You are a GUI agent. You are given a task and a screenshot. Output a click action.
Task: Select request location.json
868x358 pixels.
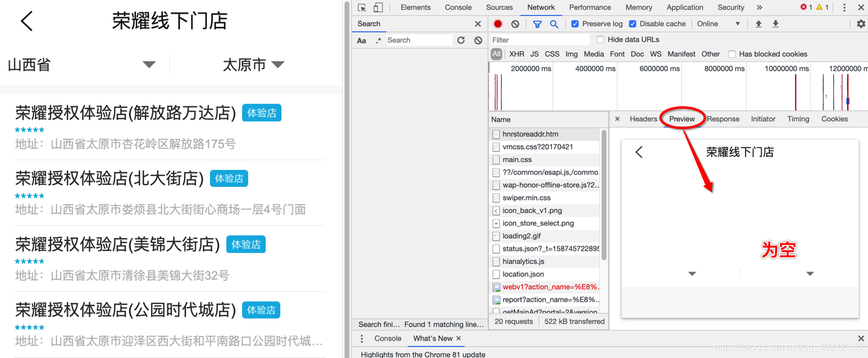(545, 274)
